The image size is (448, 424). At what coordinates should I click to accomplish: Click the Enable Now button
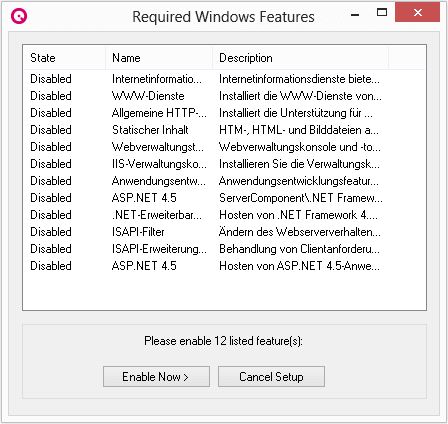[156, 377]
